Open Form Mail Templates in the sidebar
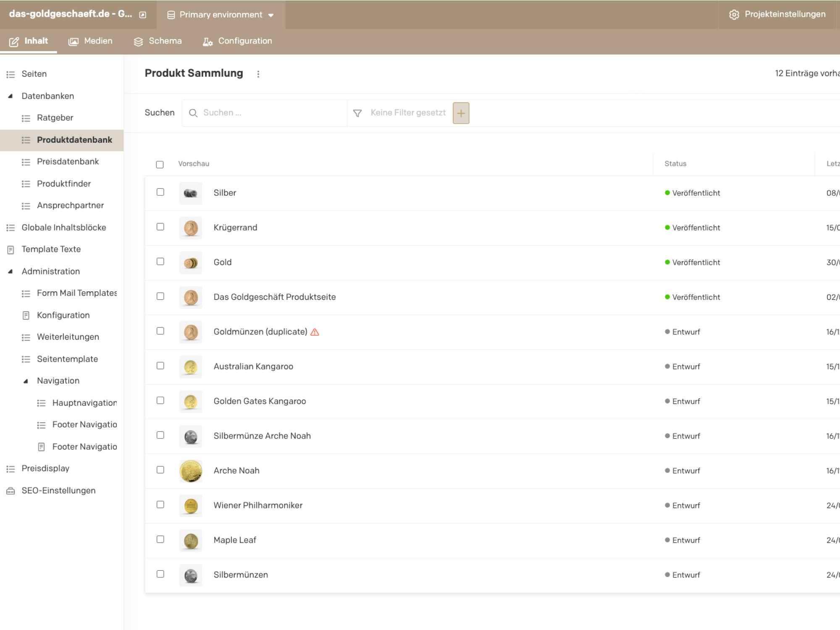Image resolution: width=840 pixels, height=630 pixels. tap(77, 293)
